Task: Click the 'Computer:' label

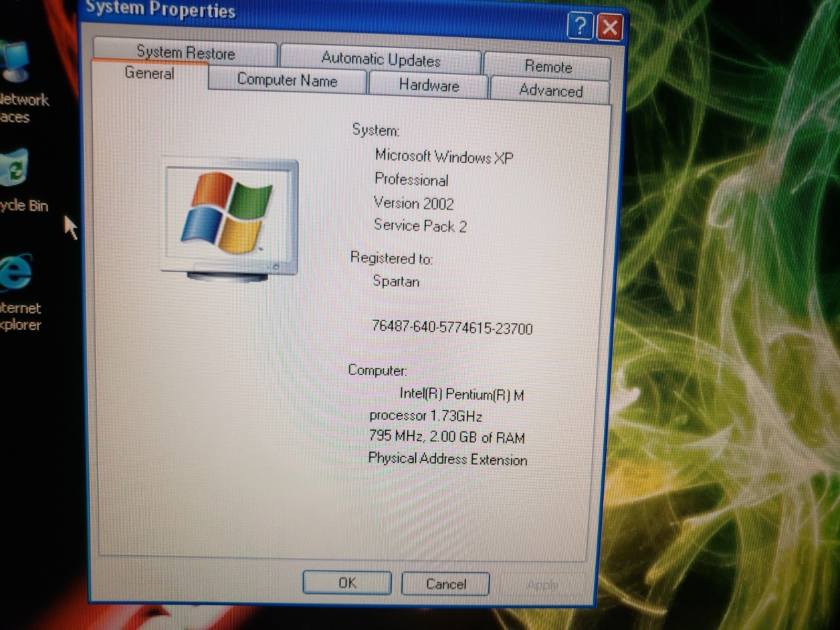Action: click(377, 370)
